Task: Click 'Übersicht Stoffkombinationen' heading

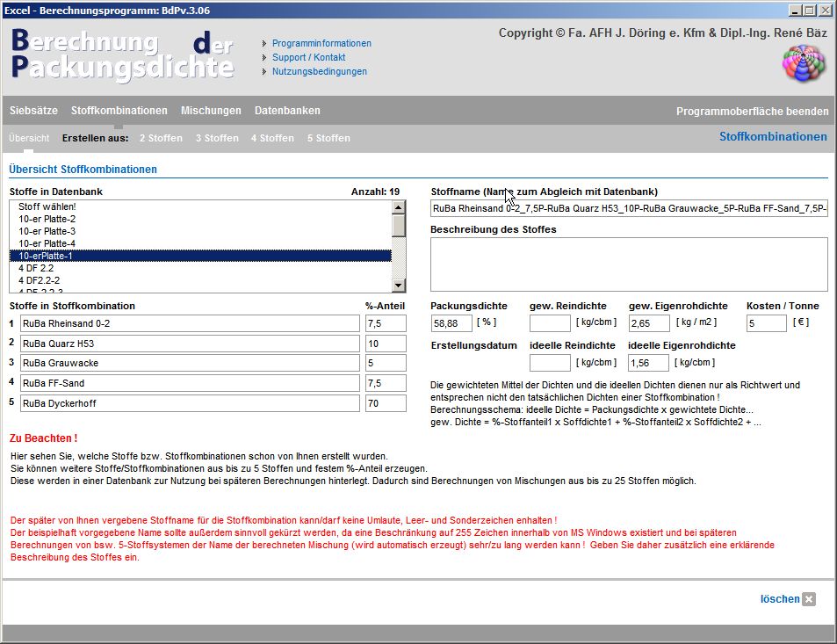Action: 83,170
